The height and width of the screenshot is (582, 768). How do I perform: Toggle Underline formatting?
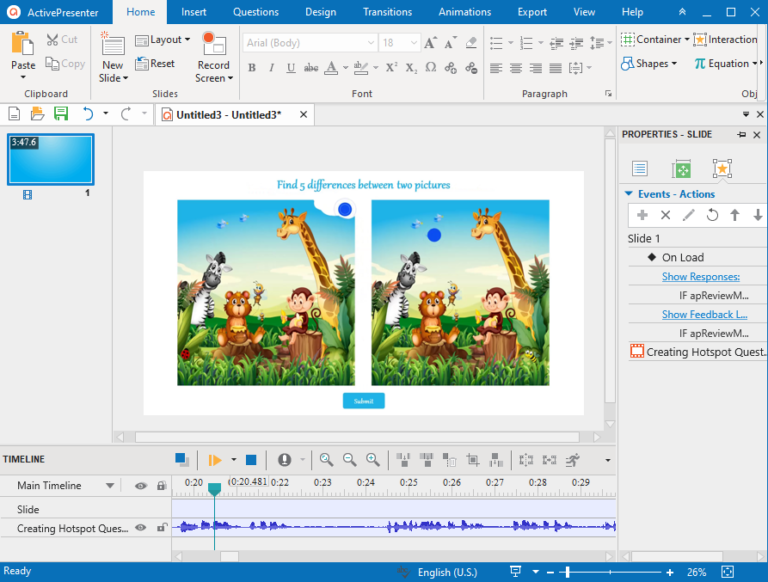pyautogui.click(x=291, y=68)
